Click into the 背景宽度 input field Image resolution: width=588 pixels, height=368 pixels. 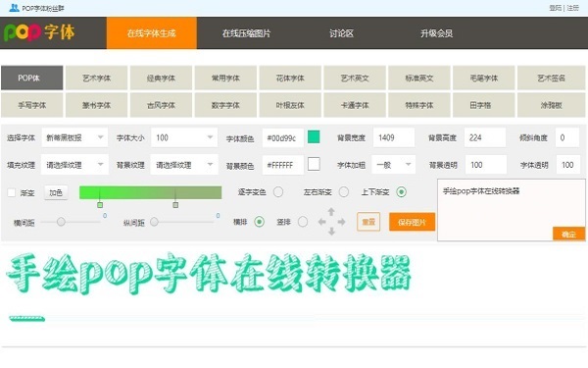(x=394, y=137)
